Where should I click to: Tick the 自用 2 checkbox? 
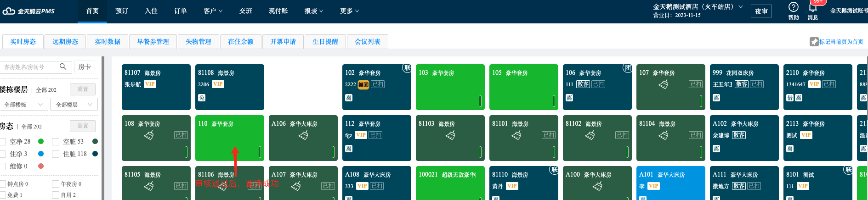pyautogui.click(x=56, y=195)
